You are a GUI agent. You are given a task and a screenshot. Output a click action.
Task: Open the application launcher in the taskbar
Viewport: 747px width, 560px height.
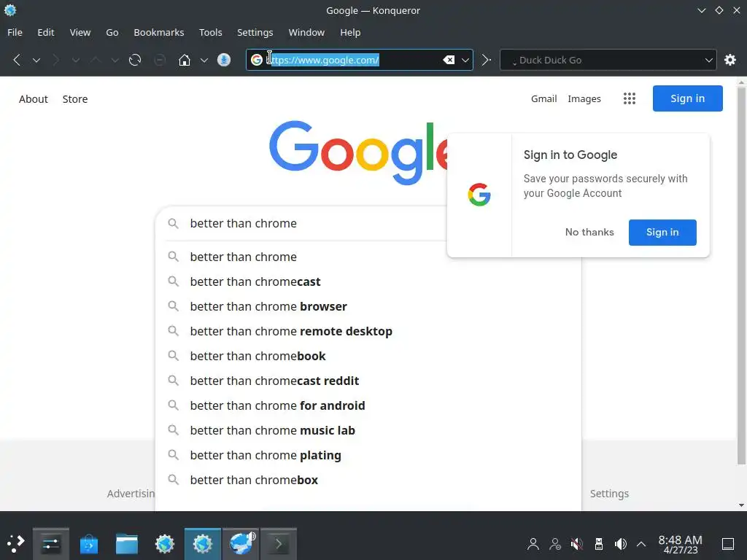tap(15, 544)
